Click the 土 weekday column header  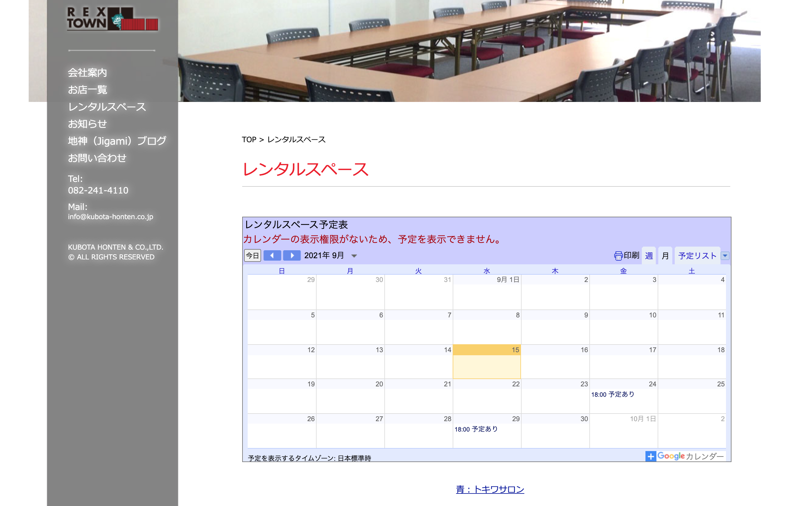click(692, 271)
